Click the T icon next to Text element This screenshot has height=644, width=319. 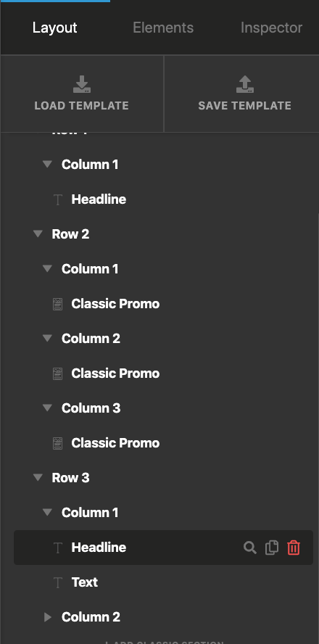pos(58,582)
